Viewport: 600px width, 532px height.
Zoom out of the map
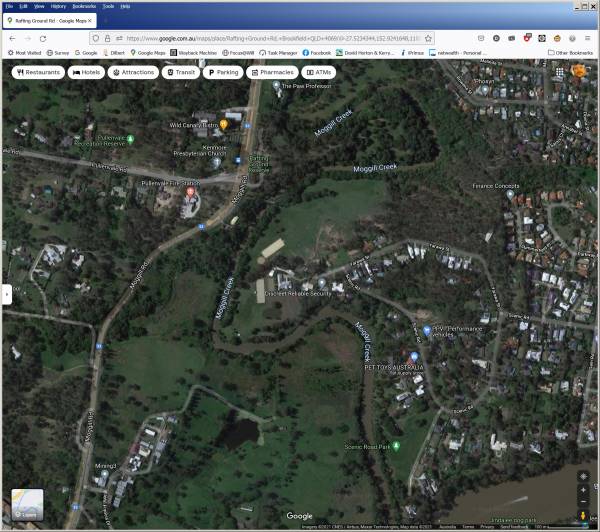click(x=583, y=501)
